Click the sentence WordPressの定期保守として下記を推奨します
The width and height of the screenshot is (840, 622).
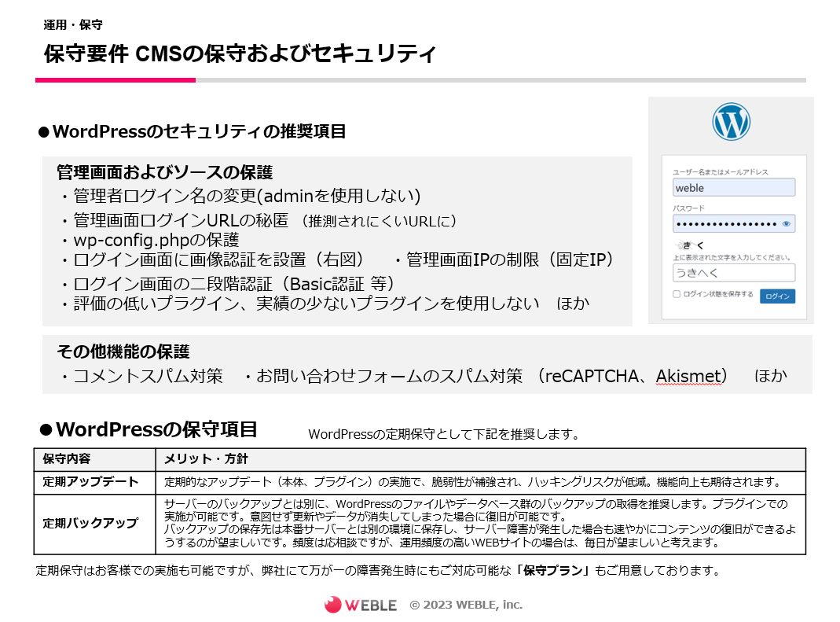444,434
